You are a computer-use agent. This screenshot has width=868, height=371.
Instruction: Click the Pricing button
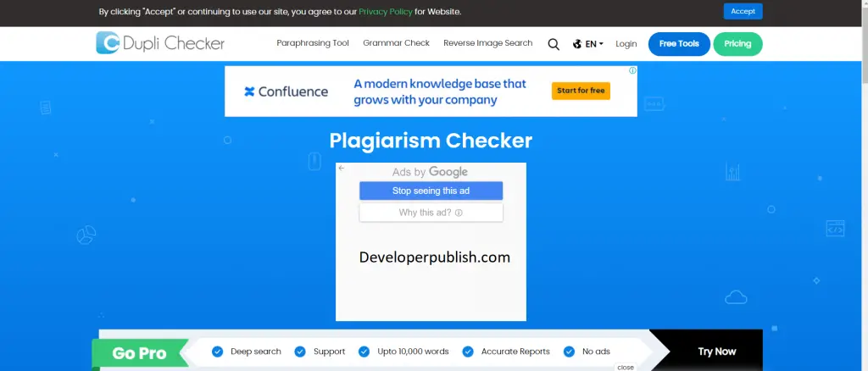click(x=738, y=44)
